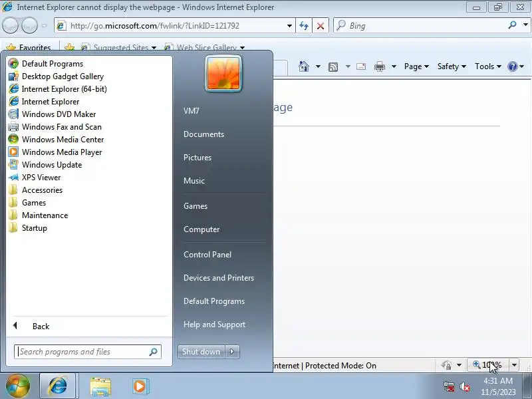Open Internet Explorer (64-bit) entry

[x=64, y=89]
